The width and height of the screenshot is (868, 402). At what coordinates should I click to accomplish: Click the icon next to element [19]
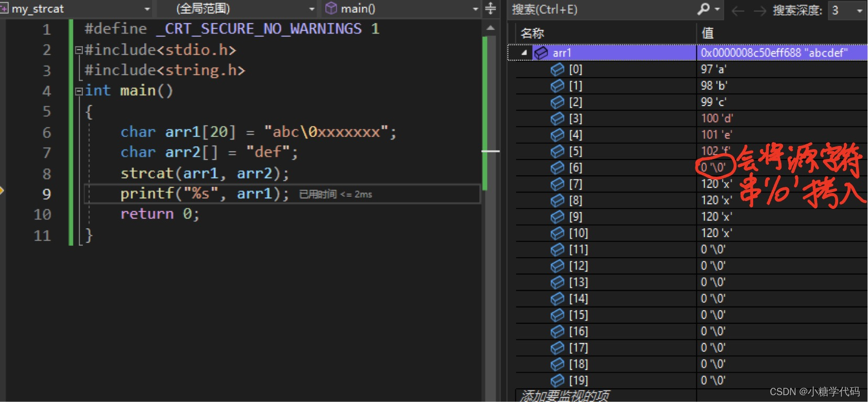557,380
